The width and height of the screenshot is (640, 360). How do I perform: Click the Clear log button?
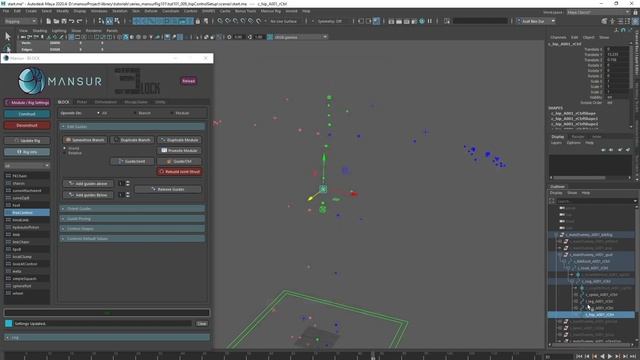(202, 323)
